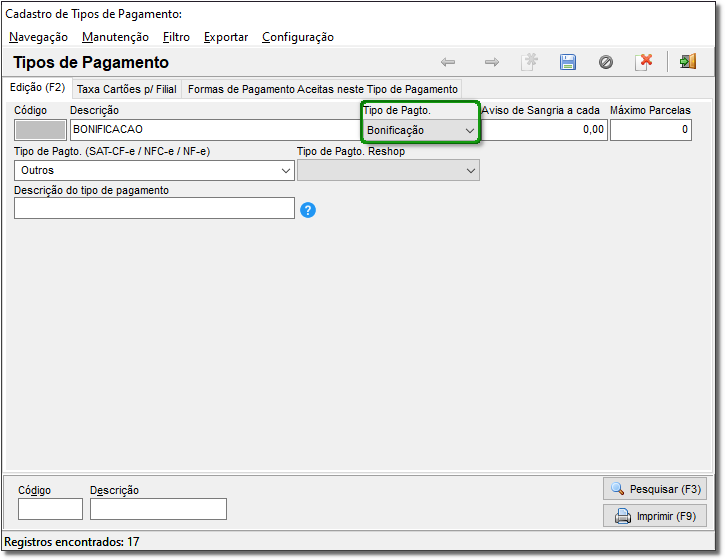
Task: Open Formas de Pagamento Aceitas tab
Action: point(322,89)
